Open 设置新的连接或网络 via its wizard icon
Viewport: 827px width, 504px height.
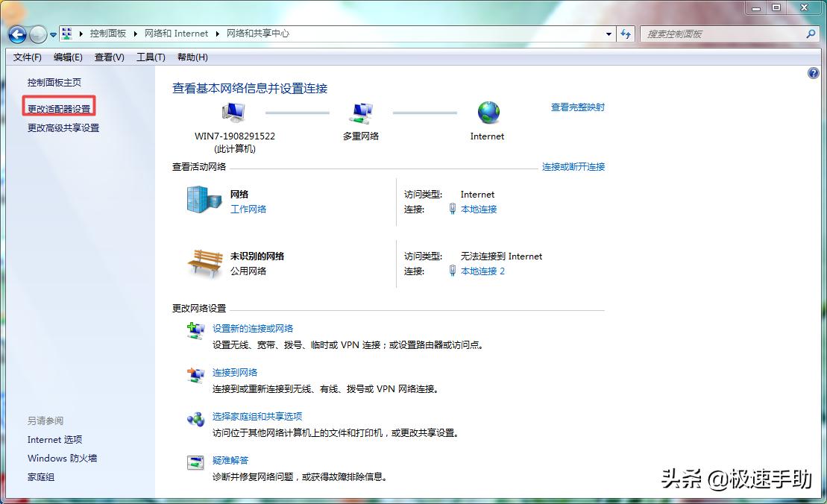pos(195,330)
